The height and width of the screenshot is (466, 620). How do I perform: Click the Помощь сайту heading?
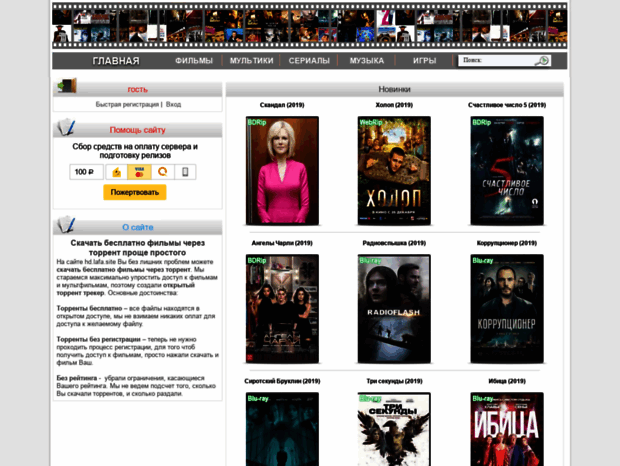[137, 130]
